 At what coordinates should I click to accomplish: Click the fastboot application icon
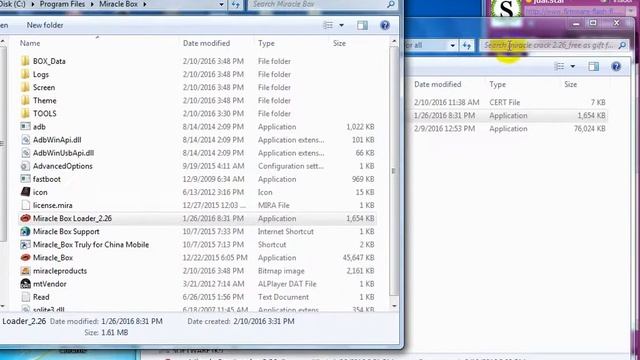[x=25, y=179]
